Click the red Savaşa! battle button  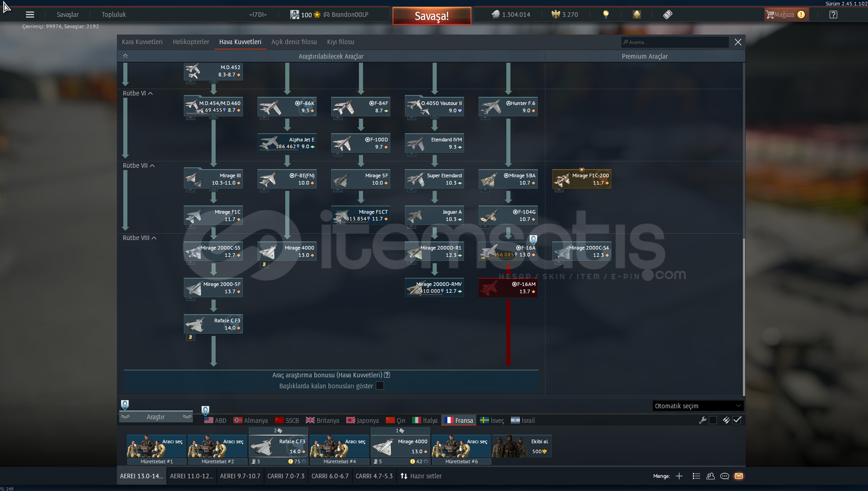pos(432,16)
